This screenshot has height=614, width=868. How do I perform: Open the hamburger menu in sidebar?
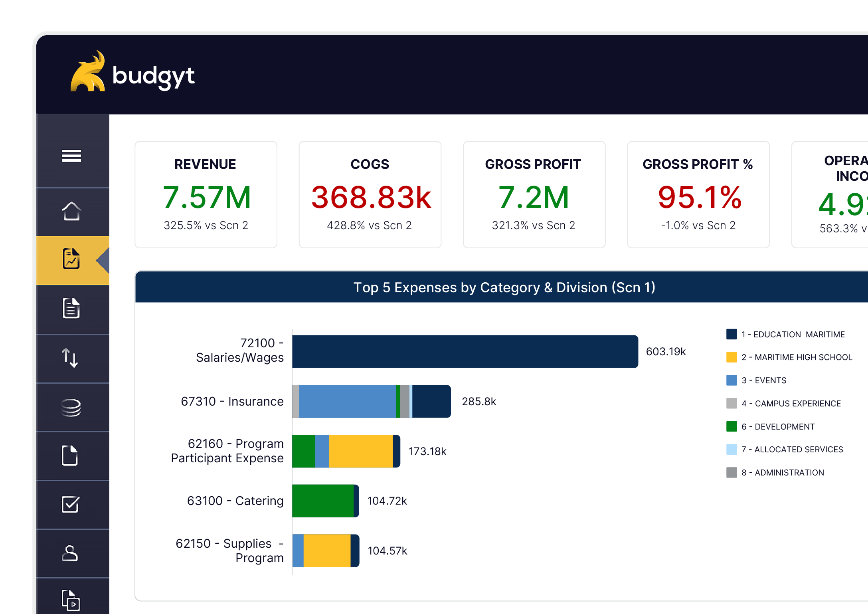[71, 156]
